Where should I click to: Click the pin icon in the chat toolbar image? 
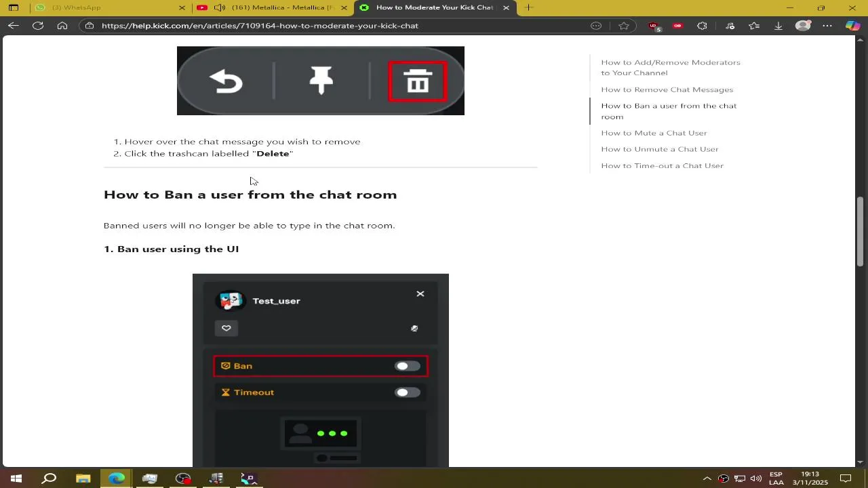point(321,81)
